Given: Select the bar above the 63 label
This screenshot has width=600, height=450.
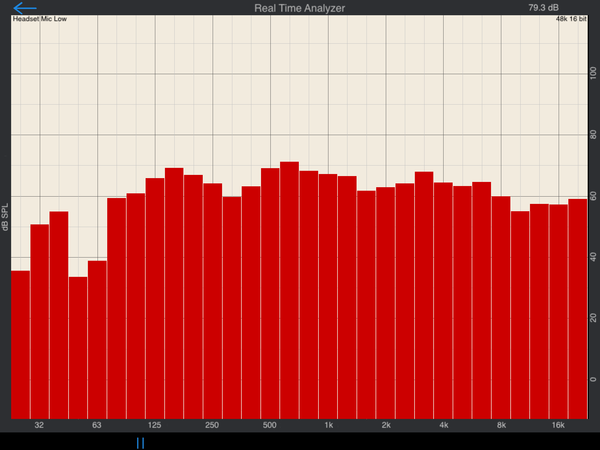Looking at the screenshot, I should point(97,340).
